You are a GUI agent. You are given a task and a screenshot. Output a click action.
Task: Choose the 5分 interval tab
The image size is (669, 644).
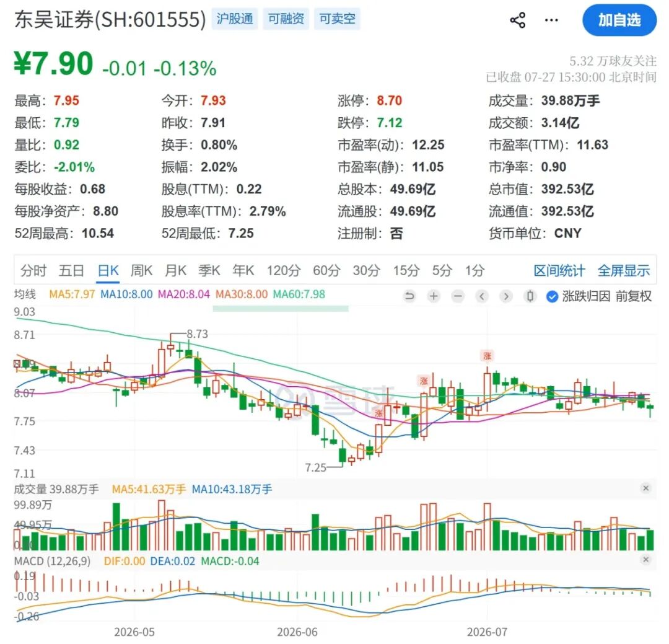click(x=442, y=270)
